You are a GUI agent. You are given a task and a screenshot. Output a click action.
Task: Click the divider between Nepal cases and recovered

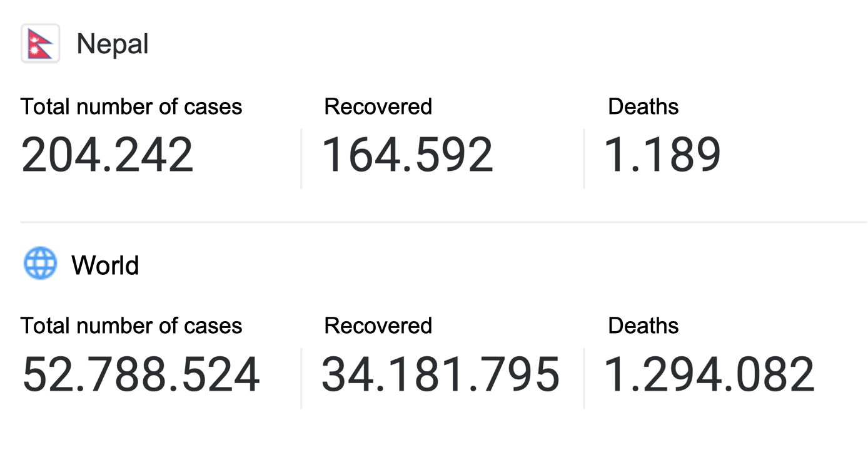coord(301,159)
